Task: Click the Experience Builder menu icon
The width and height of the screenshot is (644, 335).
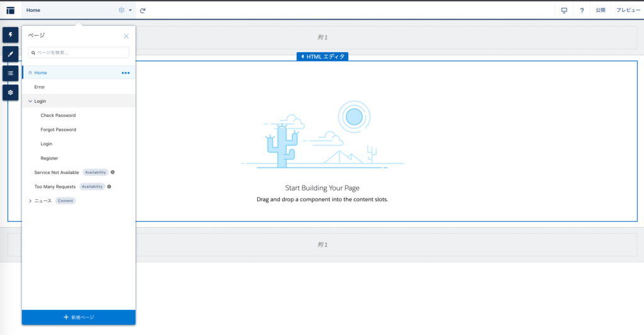Action: coord(10,10)
